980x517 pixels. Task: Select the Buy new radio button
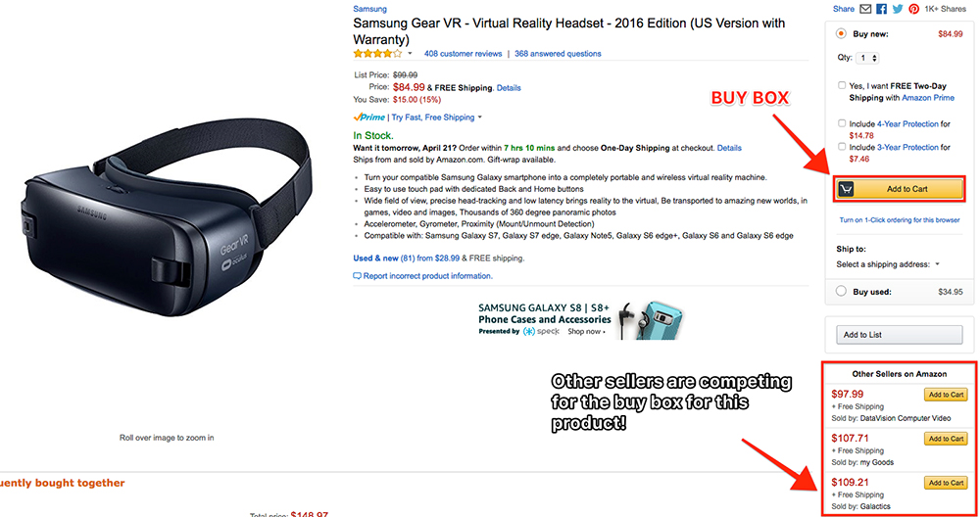[841, 33]
